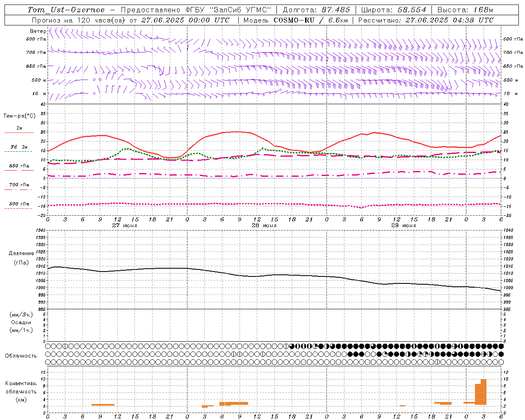The image size is (525, 420).
Task: Click the station title Tom_Ust-Ozernoe
Action: coord(66,10)
